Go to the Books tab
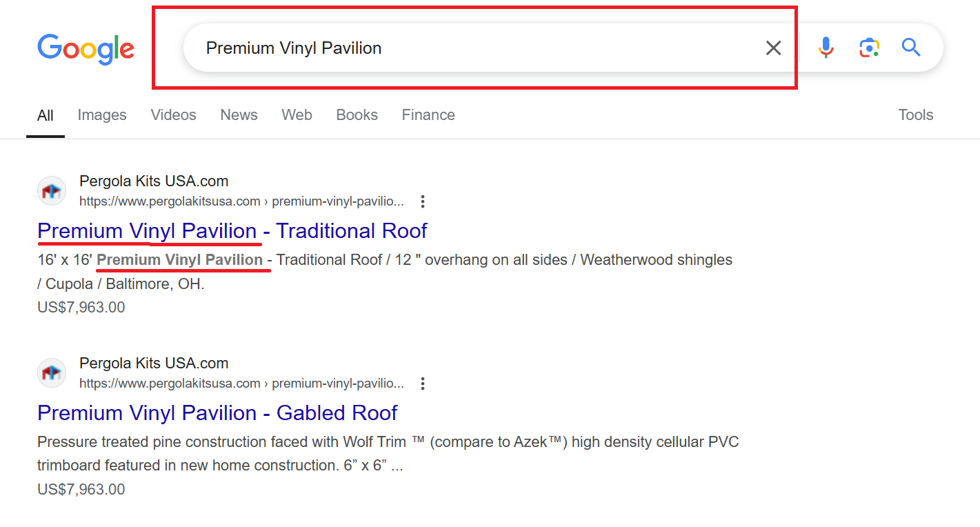Screen dimensions: 980x527 [x=357, y=115]
